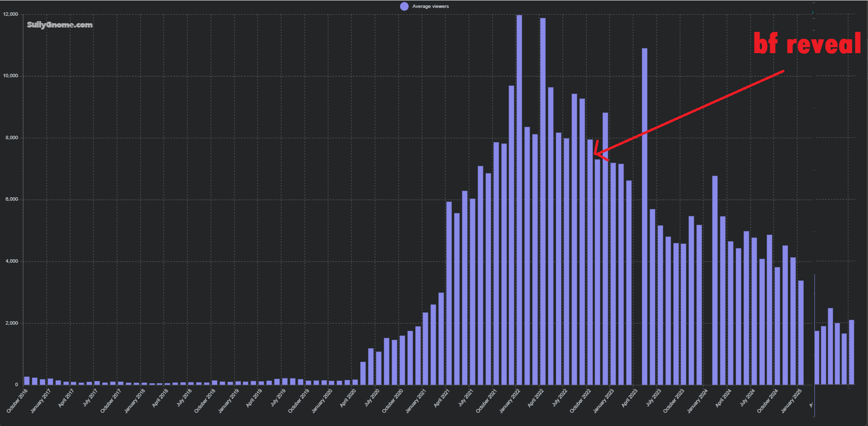Select the January 2021 average viewers bar

tap(425, 349)
